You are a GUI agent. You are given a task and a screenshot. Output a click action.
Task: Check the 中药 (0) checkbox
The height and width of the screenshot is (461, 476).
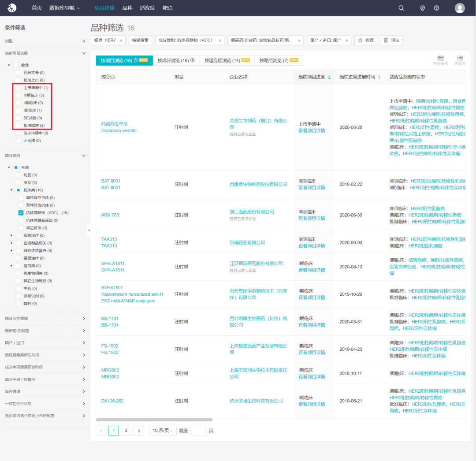[19, 288]
